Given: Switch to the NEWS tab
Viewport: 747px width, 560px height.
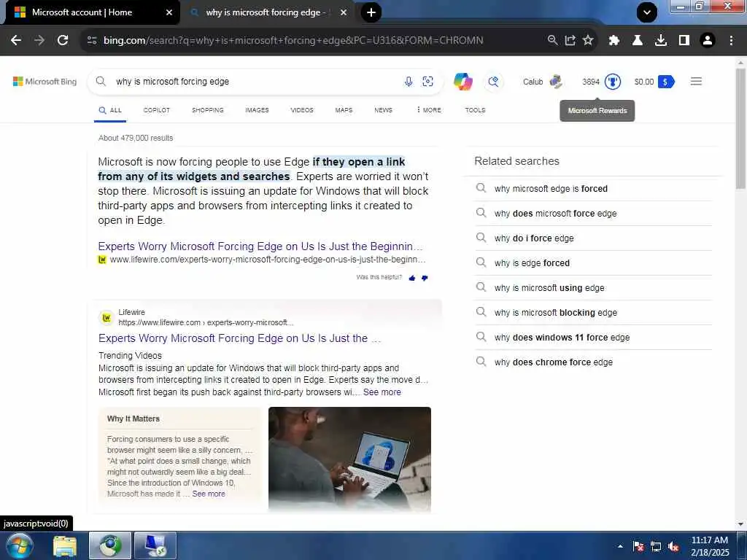Looking at the screenshot, I should click(383, 110).
